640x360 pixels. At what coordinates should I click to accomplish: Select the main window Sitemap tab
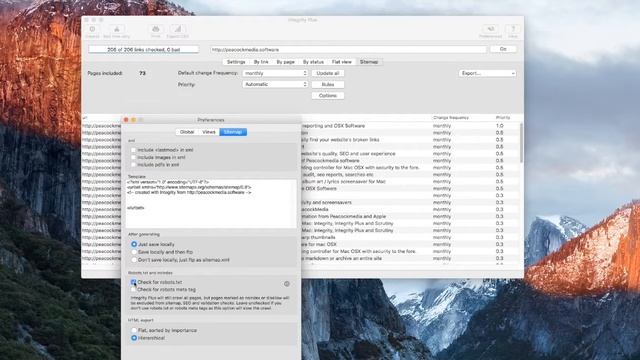[x=369, y=62]
